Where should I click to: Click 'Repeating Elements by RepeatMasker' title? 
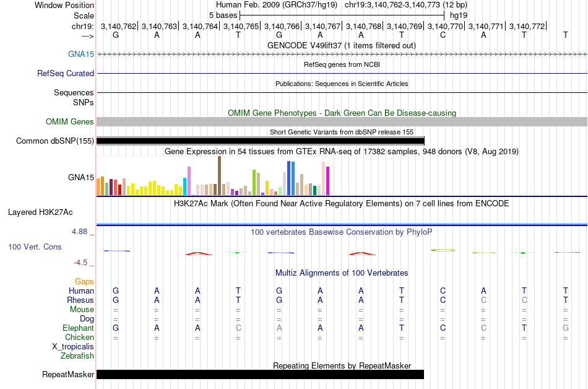342,365
